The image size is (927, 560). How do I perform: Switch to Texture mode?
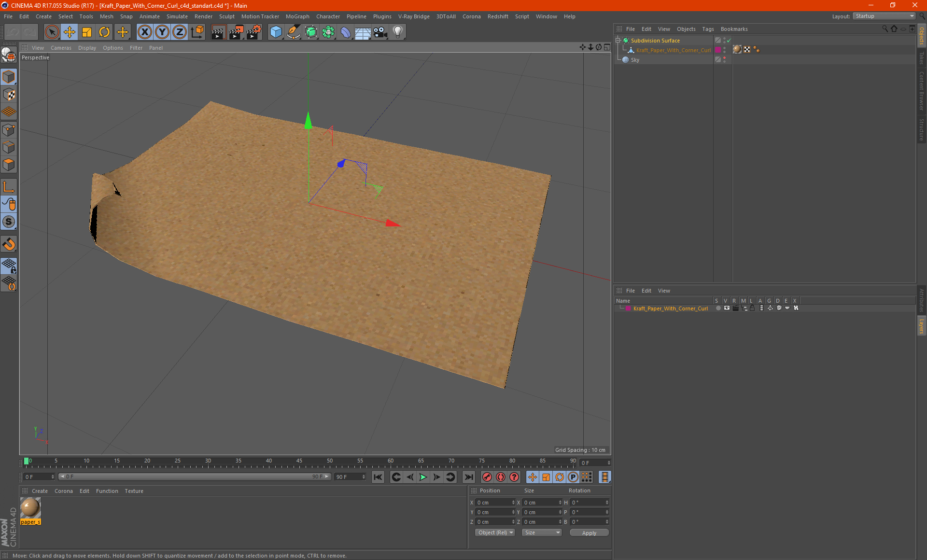(9, 95)
